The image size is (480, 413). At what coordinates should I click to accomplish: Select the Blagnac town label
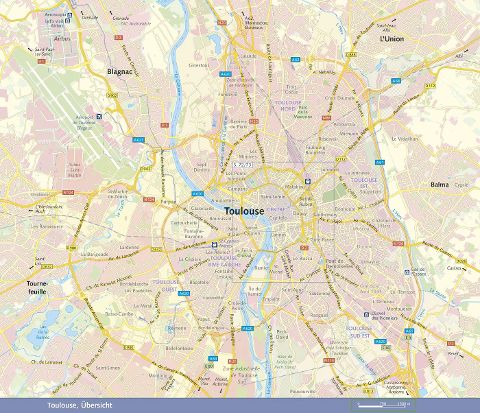(120, 72)
